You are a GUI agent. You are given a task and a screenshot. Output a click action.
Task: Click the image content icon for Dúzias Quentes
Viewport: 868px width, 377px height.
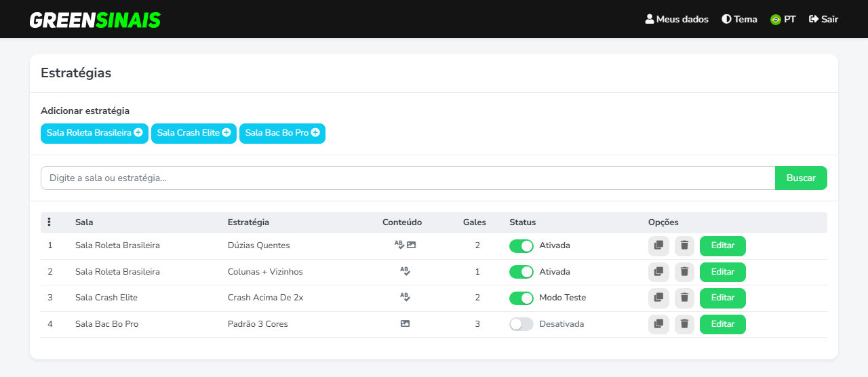point(411,245)
